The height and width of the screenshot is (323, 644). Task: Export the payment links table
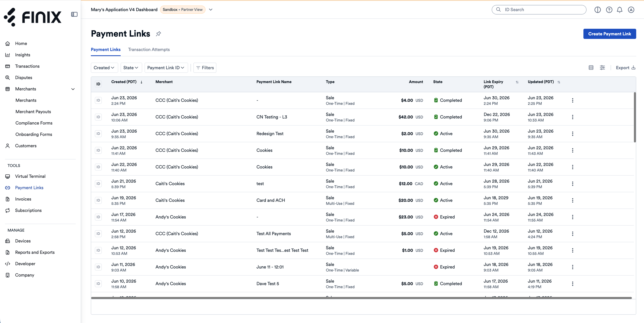625,68
